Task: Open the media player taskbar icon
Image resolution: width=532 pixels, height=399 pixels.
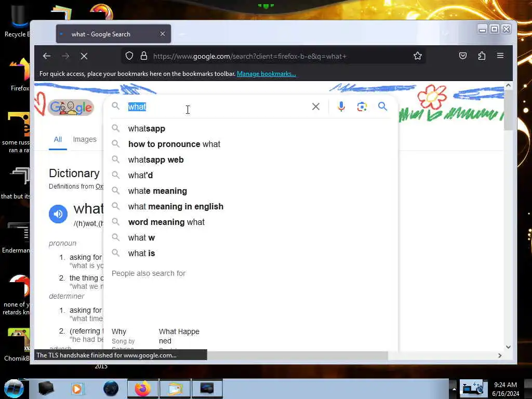Action: tap(77, 389)
